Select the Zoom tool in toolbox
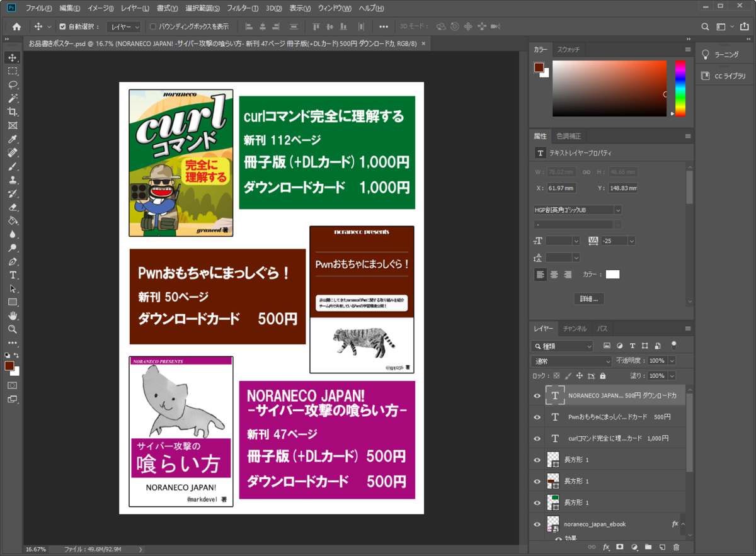 click(x=13, y=329)
